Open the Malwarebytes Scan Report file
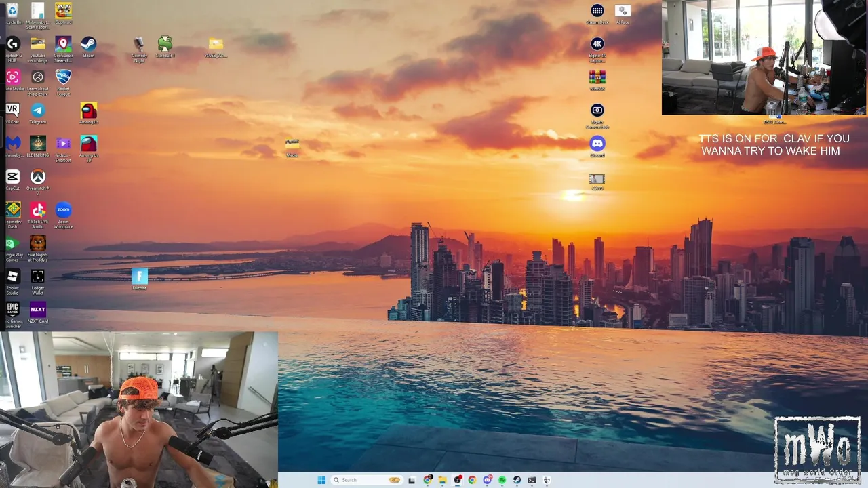Viewport: 868px width, 488px height. click(38, 16)
